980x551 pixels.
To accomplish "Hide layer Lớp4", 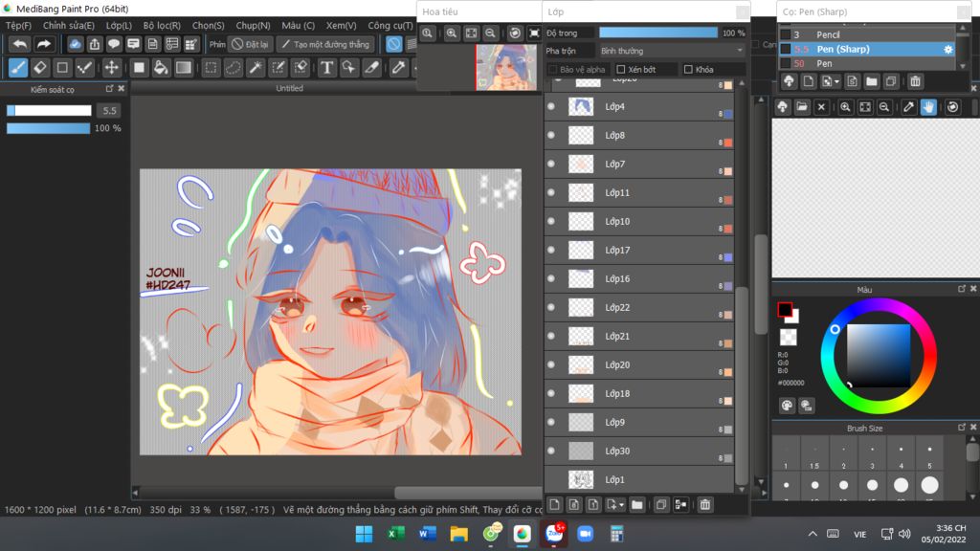I will pyautogui.click(x=551, y=106).
